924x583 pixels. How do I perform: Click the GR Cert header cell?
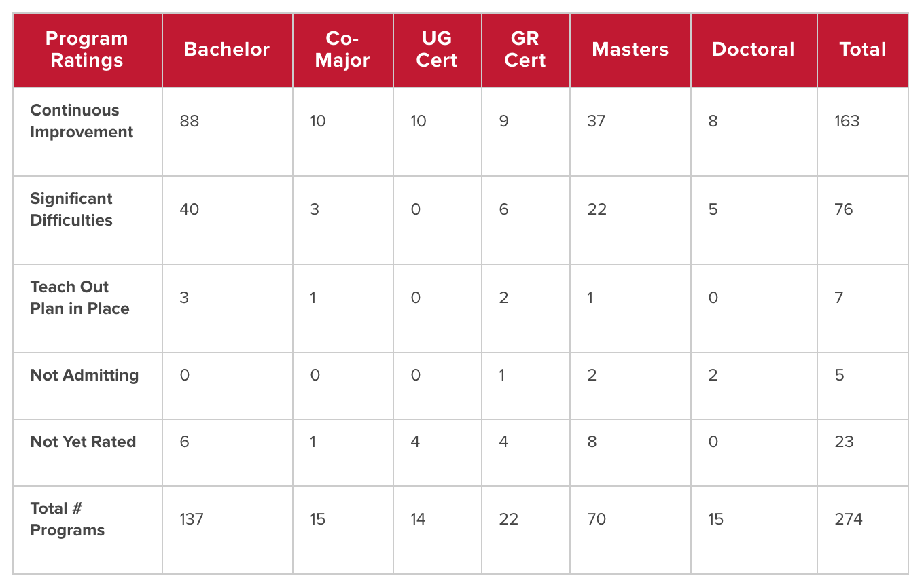[x=525, y=50]
